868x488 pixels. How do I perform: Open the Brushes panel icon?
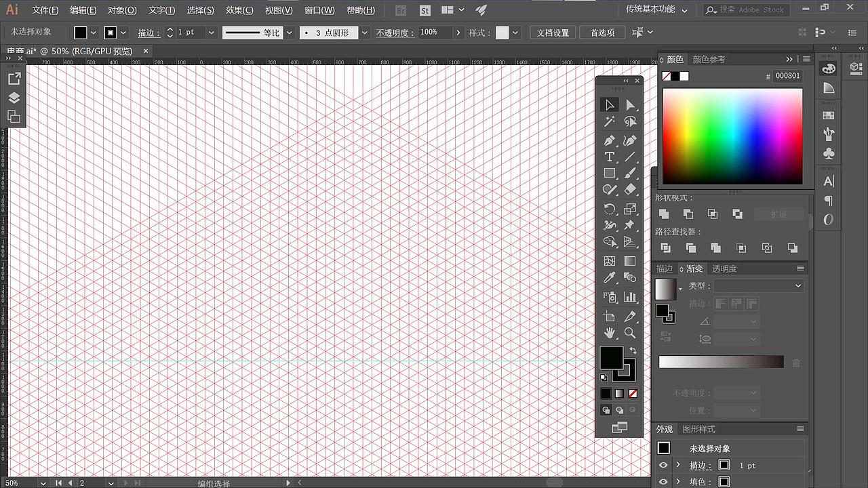tap(828, 134)
